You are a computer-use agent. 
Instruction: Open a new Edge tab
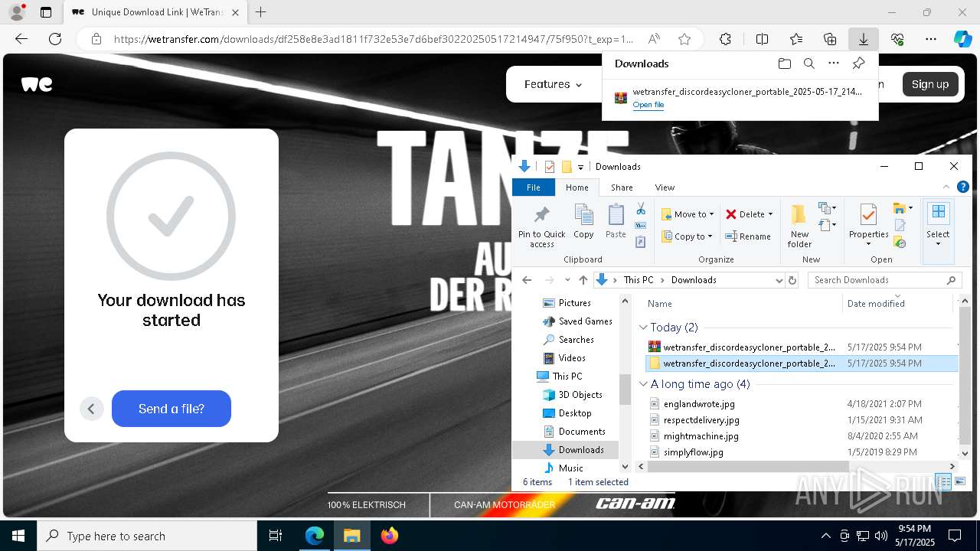260,12
